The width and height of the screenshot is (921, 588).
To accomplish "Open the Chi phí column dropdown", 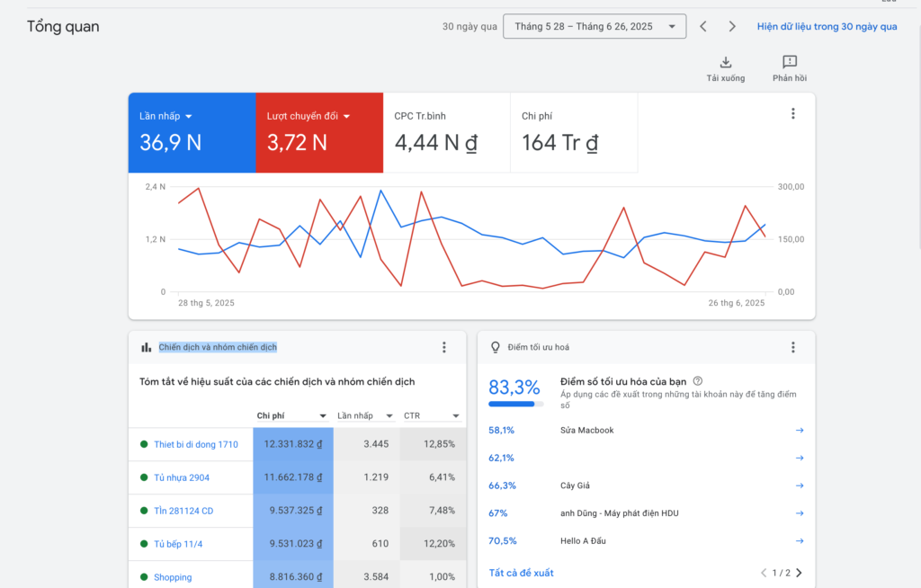I will click(x=291, y=416).
